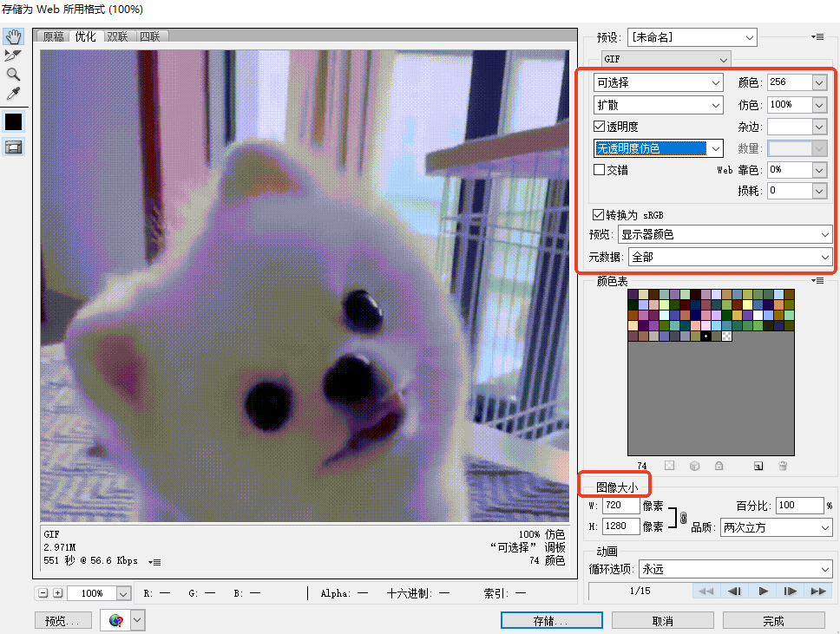Image resolution: width=840 pixels, height=634 pixels.
Task: Toggle slices visibility in the toolbar
Action: [x=13, y=147]
